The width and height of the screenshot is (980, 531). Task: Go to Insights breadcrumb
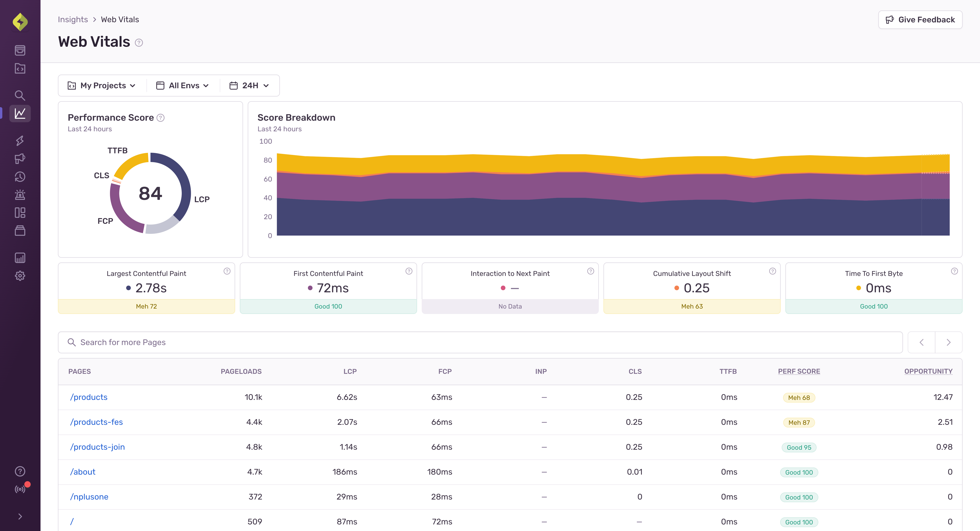pos(73,20)
